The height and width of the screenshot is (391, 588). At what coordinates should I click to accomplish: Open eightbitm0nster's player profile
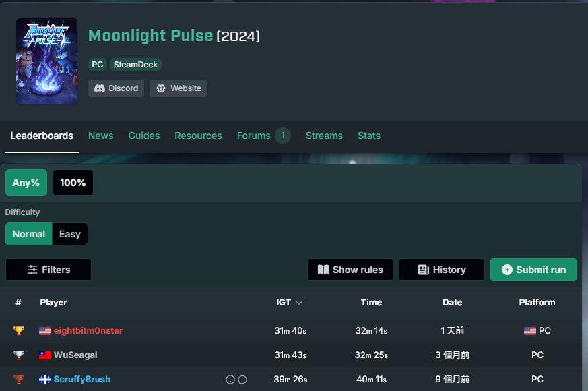[88, 330]
